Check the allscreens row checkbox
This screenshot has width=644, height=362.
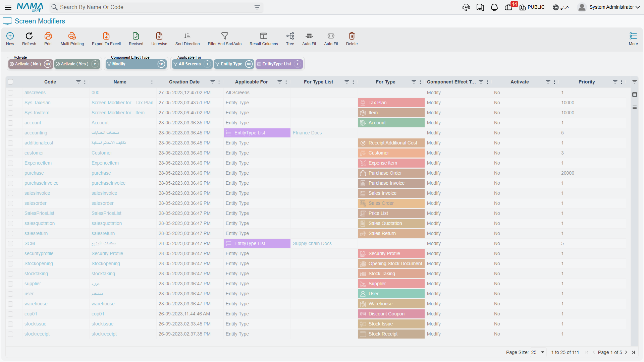10,93
